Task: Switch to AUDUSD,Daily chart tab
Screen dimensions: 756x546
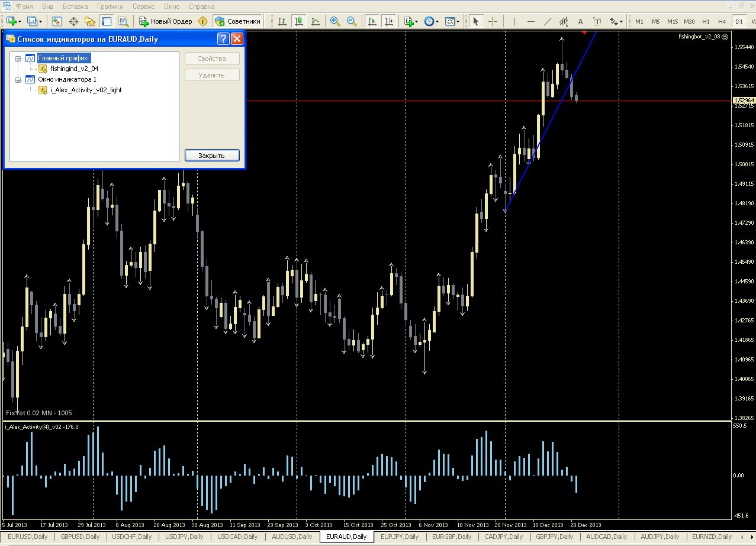Action: pos(292,537)
